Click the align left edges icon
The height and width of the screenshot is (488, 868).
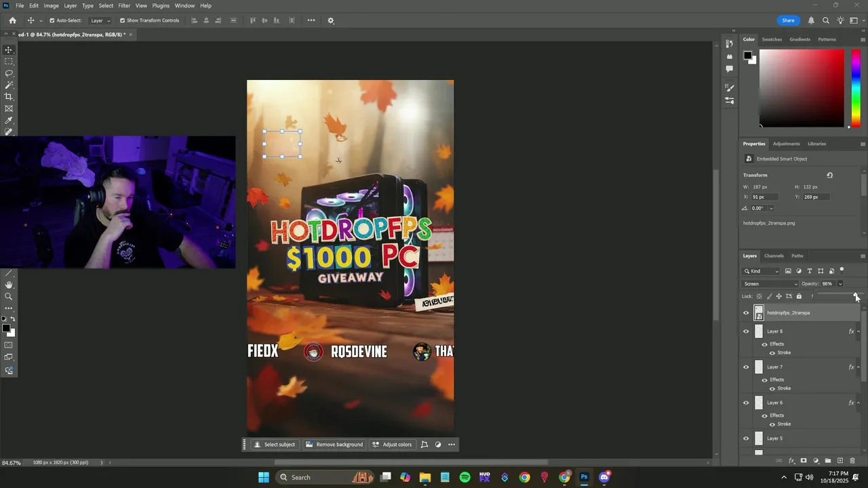[194, 20]
